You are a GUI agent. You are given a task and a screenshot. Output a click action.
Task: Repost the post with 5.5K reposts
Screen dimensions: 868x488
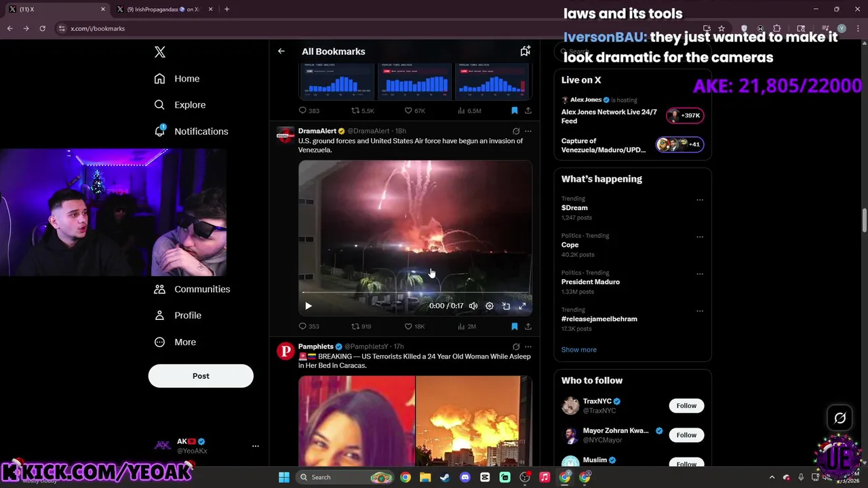[362, 110]
